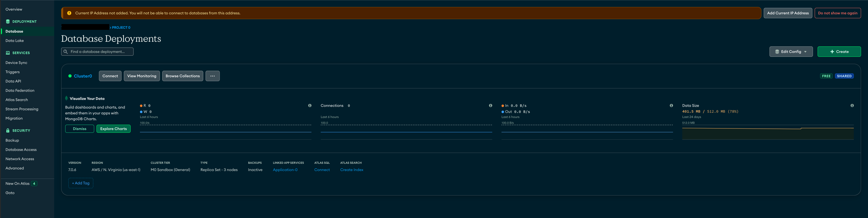Open Advanced in the sidebar
The height and width of the screenshot is (218, 868).
pyautogui.click(x=14, y=168)
